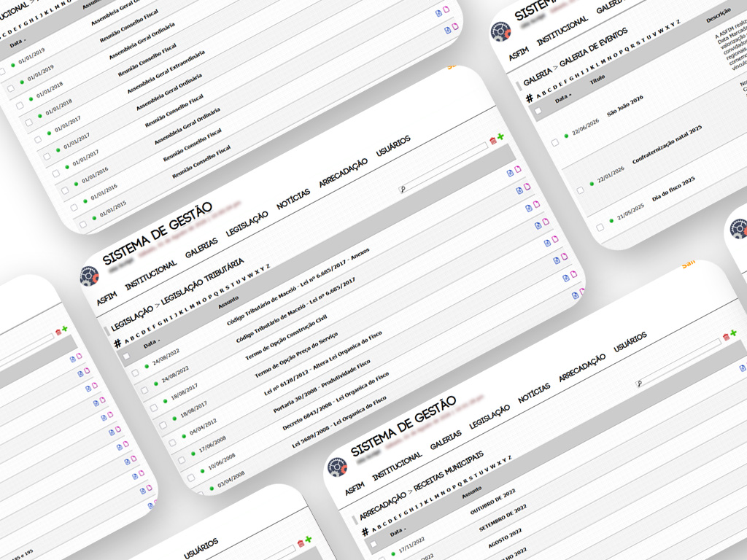Click 'Lei 5689/2008 - Lei Organica do Fisco' text

(x=339, y=422)
